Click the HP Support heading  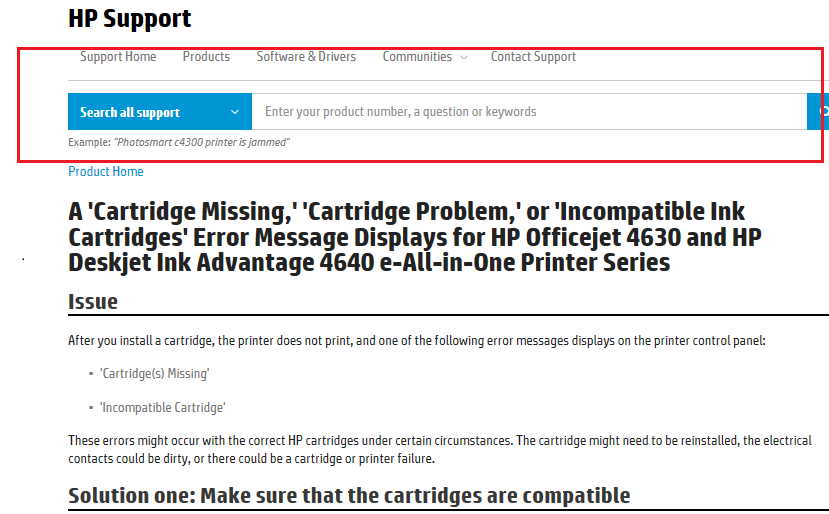pyautogui.click(x=130, y=19)
